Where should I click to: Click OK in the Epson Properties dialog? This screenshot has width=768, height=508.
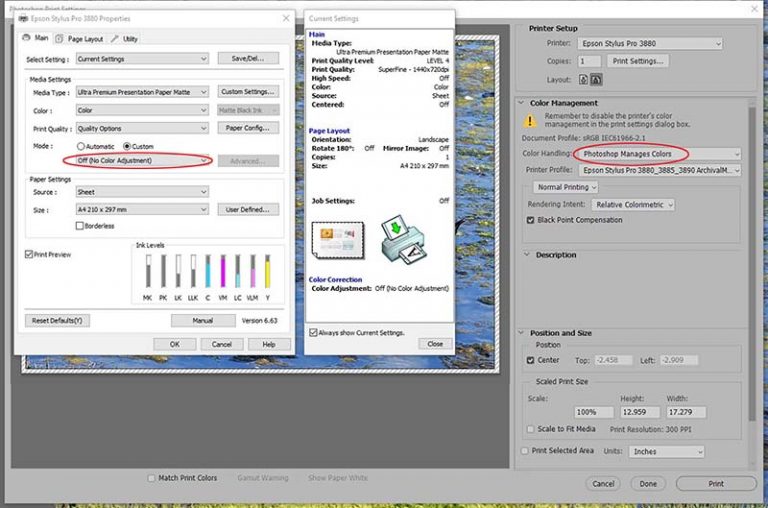click(175, 344)
